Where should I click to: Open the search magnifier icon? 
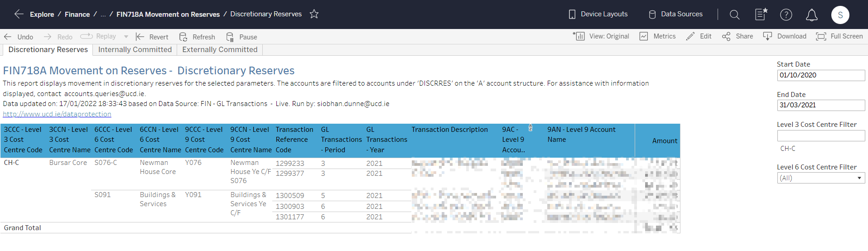[734, 14]
